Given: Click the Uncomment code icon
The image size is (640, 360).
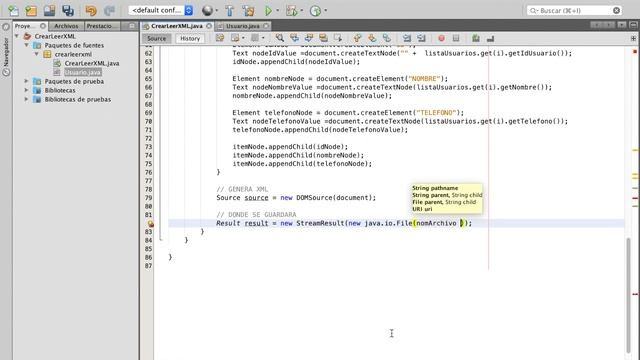Looking at the screenshot, I should 490,38.
